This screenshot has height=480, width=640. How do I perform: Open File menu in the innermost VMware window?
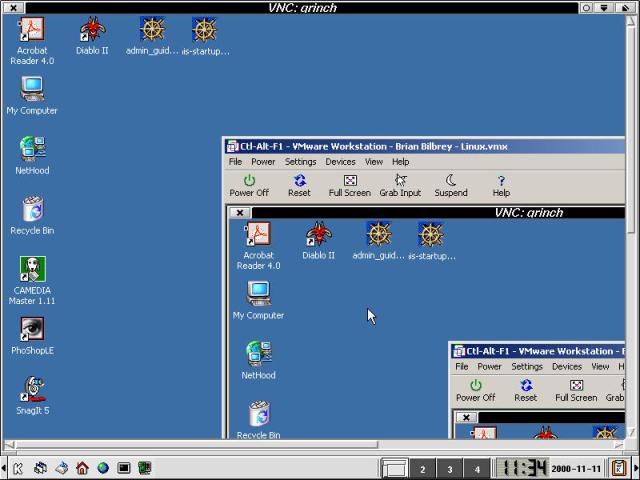coord(462,367)
